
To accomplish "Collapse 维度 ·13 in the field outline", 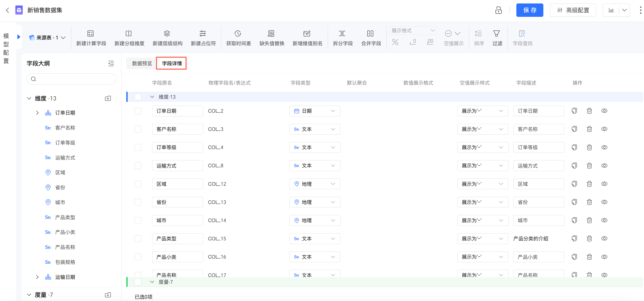I will 29,98.
